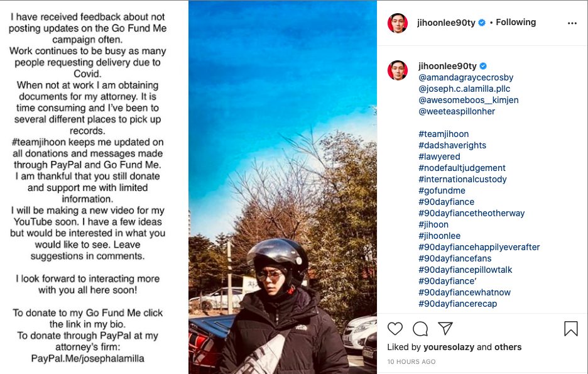588x374 pixels.
Task: Click the caption profile avatar
Action: [x=397, y=71]
